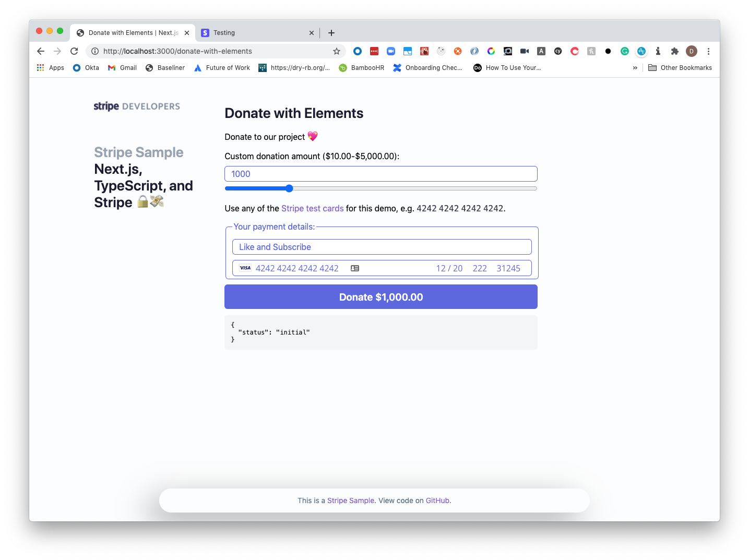
Task: Bookmark this page with the star icon
Action: point(337,51)
